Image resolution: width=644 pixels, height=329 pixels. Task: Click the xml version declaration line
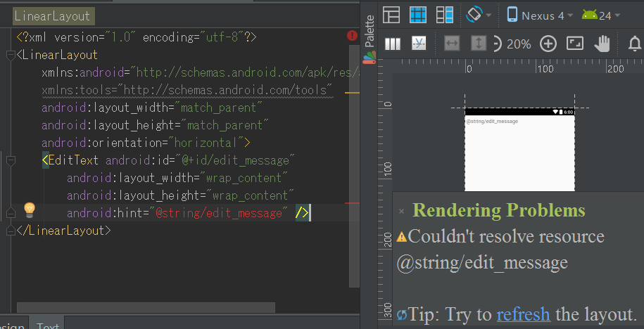137,38
